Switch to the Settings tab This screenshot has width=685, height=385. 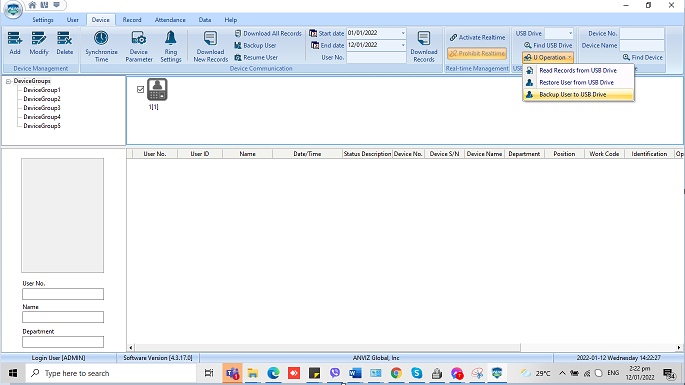[x=43, y=20]
